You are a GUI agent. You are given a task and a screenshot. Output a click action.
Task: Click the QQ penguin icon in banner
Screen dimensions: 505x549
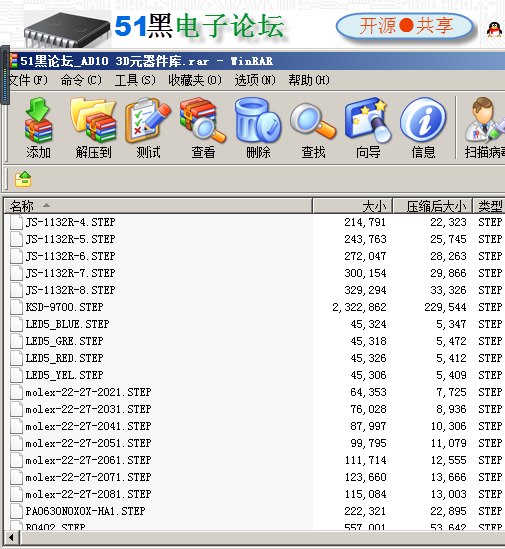(x=494, y=29)
